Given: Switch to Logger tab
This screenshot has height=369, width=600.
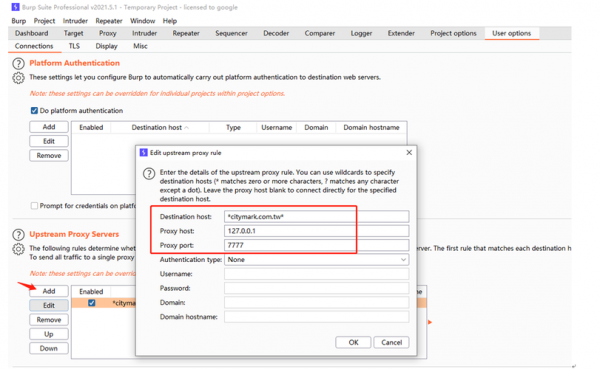Looking at the screenshot, I should pos(362,33).
